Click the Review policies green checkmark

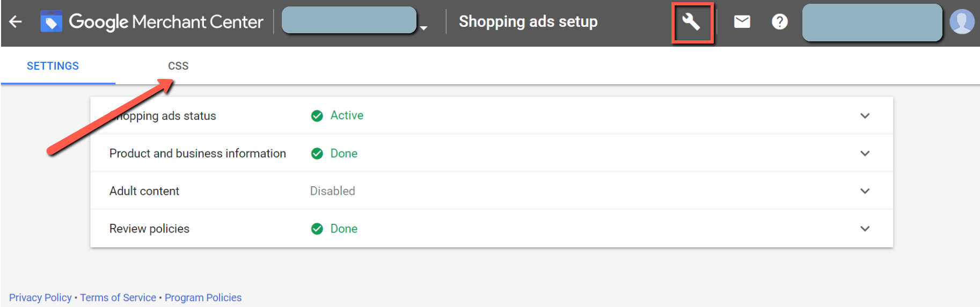pos(317,229)
